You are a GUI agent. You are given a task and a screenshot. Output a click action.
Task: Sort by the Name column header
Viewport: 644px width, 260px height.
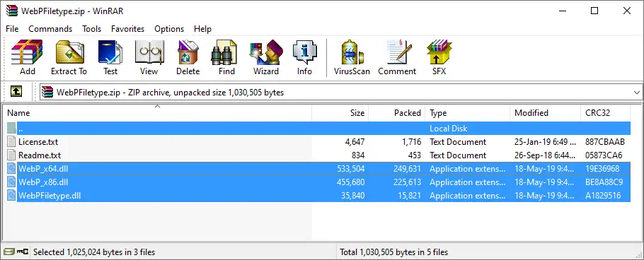coord(157,113)
